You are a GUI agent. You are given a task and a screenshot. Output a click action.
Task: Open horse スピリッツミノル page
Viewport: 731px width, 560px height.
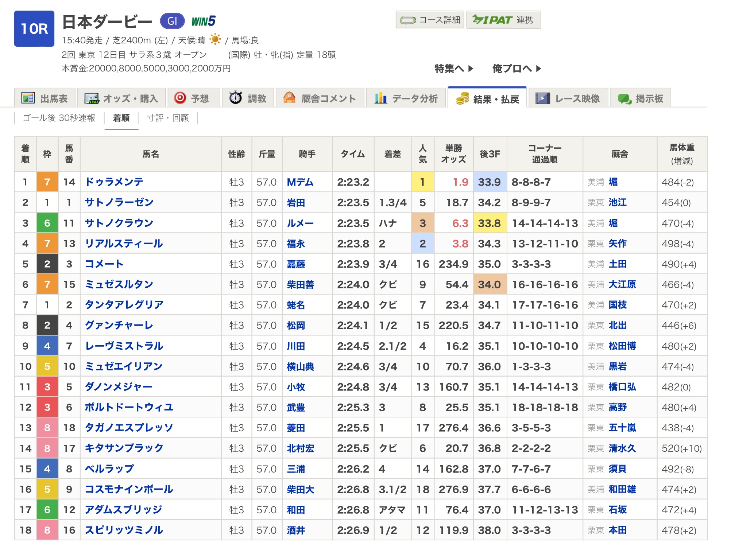[x=124, y=530]
